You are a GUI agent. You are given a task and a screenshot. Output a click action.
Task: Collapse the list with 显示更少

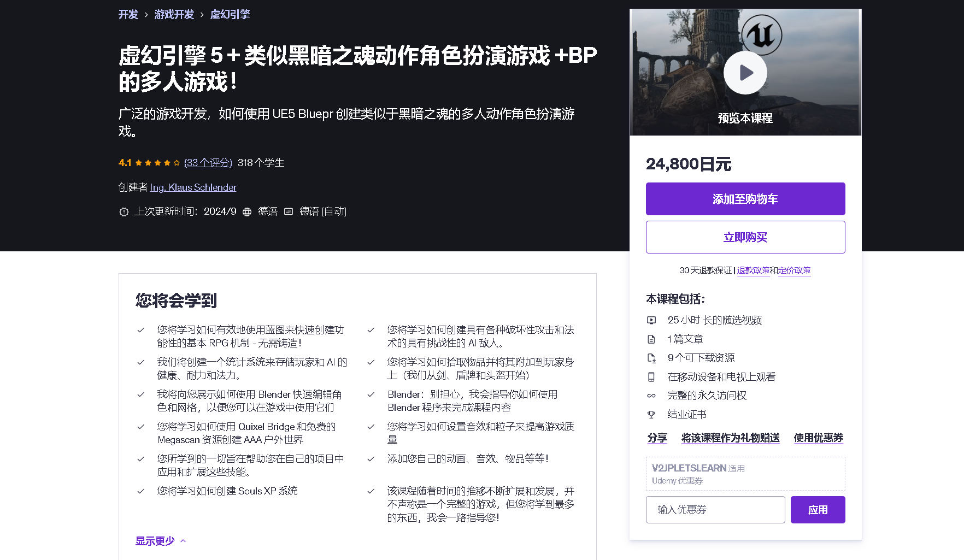tap(161, 541)
